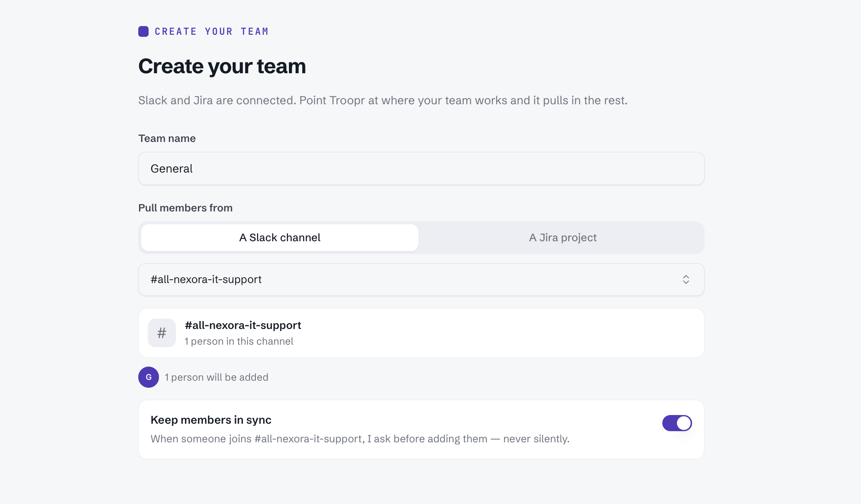This screenshot has width=861, height=504.
Task: Click the sync description mentioning never silently
Action: click(x=360, y=439)
